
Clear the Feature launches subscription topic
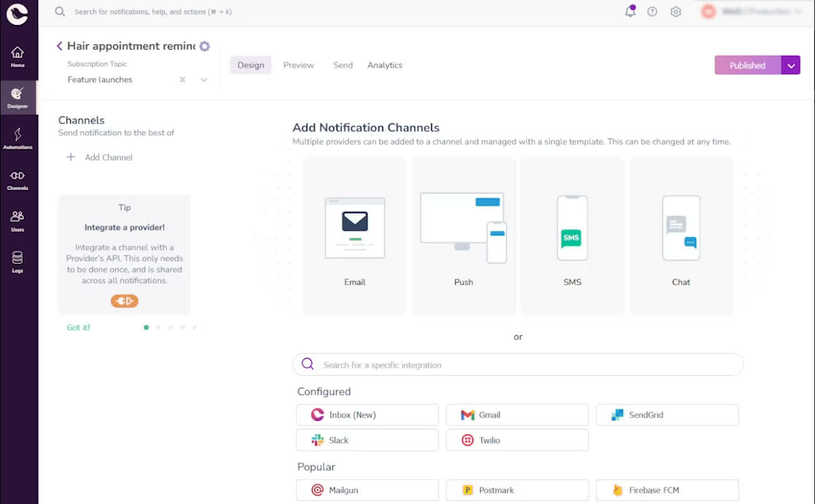(182, 80)
